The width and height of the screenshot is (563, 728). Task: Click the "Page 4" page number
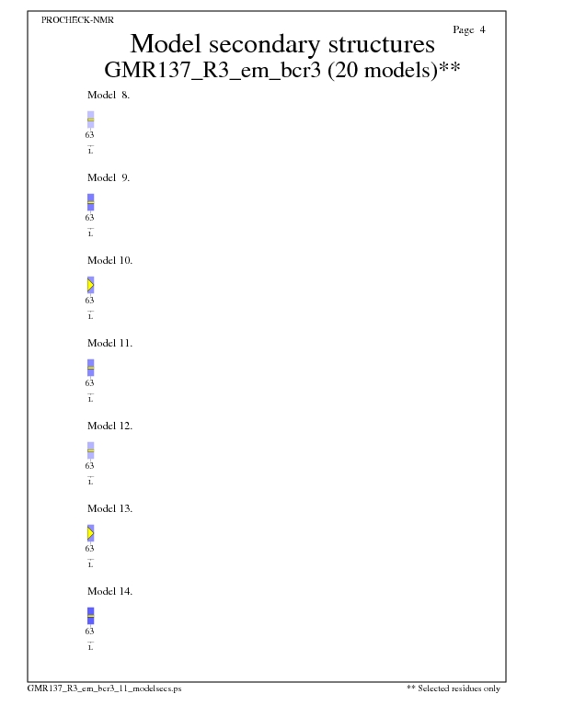(x=469, y=29)
